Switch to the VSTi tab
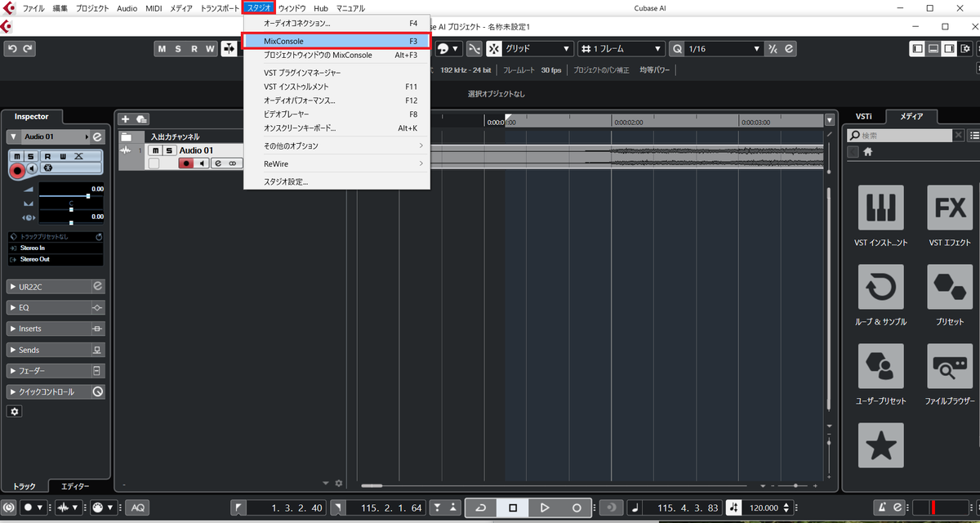Image resolution: width=980 pixels, height=523 pixels. coord(863,117)
